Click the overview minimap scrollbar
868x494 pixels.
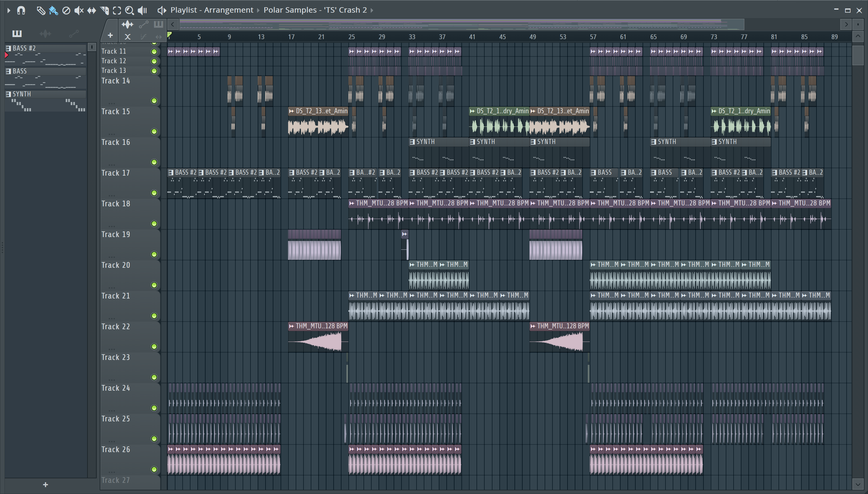(462, 24)
